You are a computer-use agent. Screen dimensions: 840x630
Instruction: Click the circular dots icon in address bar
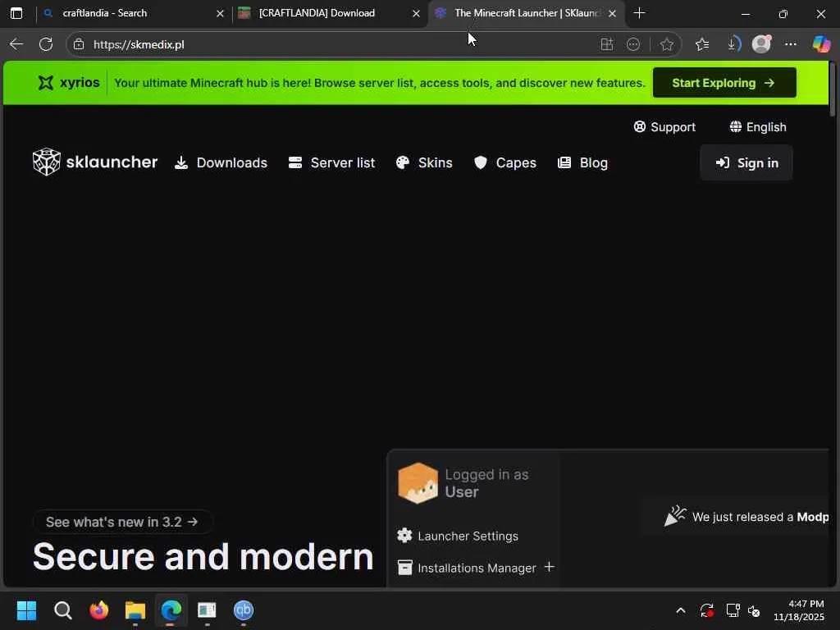(x=633, y=44)
